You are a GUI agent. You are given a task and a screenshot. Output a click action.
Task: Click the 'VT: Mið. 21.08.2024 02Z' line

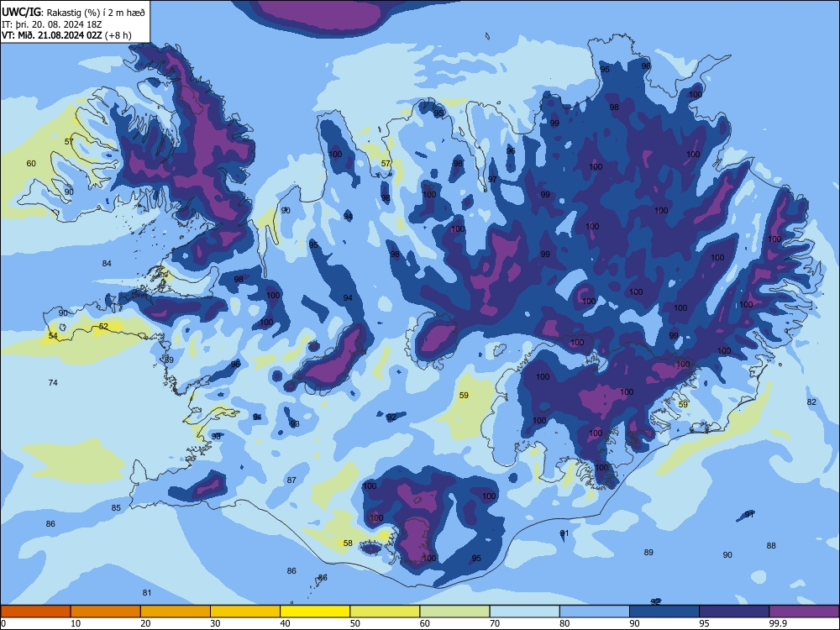click(x=53, y=35)
